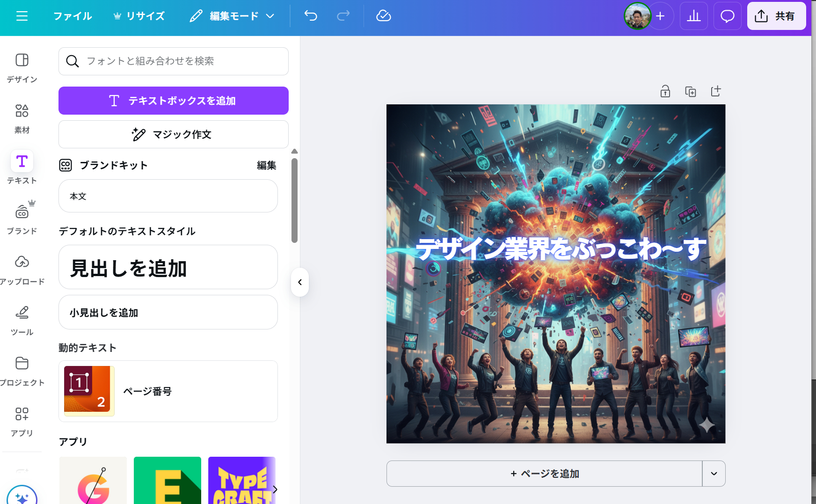Viewport: 816px width, 504px height.
Task: Click テキストボックスを追加 button
Action: tap(173, 101)
